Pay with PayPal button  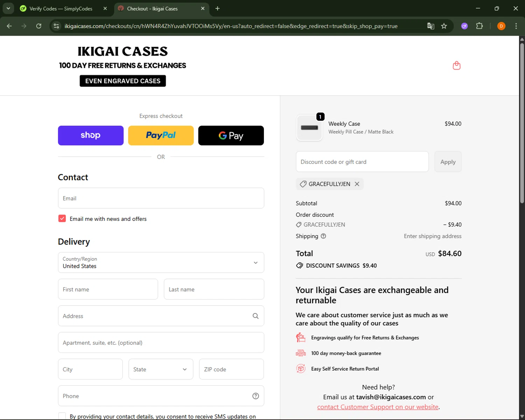161,135
